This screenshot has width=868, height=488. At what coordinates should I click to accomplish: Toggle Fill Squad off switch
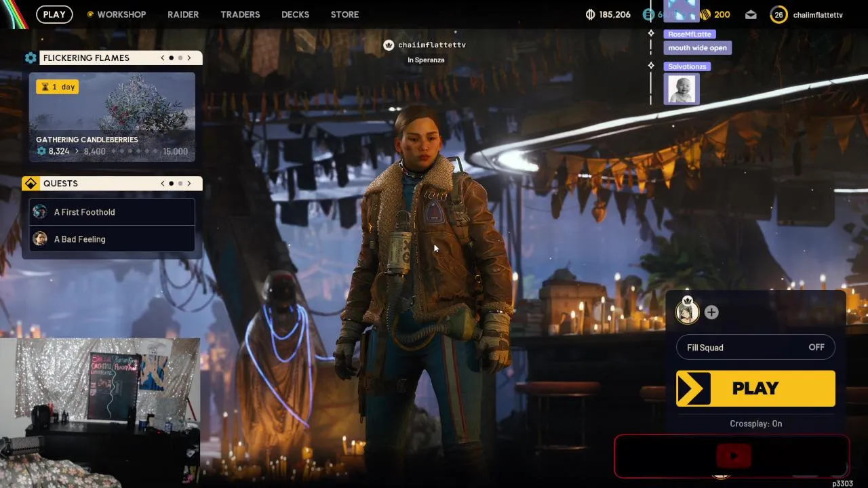click(755, 347)
